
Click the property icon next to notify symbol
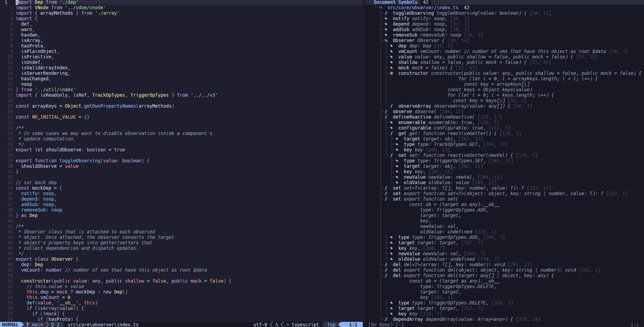click(x=386, y=19)
